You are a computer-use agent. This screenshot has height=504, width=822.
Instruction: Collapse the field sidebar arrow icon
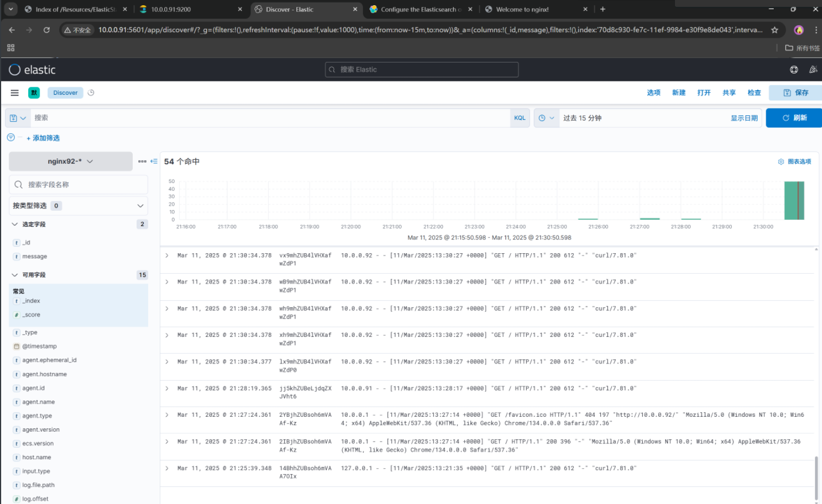tap(154, 161)
